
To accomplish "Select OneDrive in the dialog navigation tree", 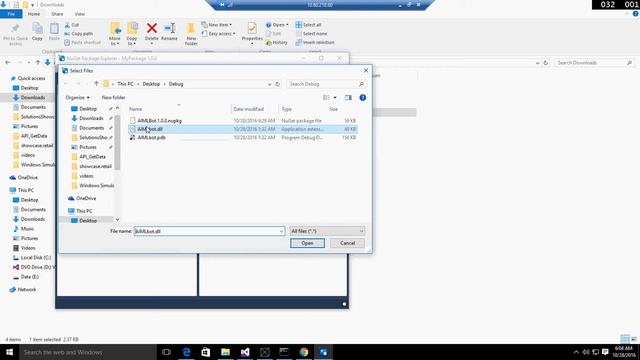I will tap(86, 198).
